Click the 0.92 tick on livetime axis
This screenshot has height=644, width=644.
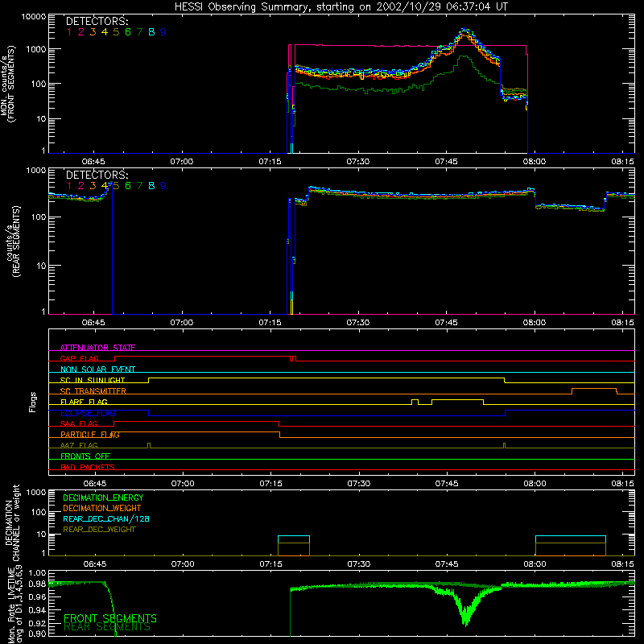[37, 623]
